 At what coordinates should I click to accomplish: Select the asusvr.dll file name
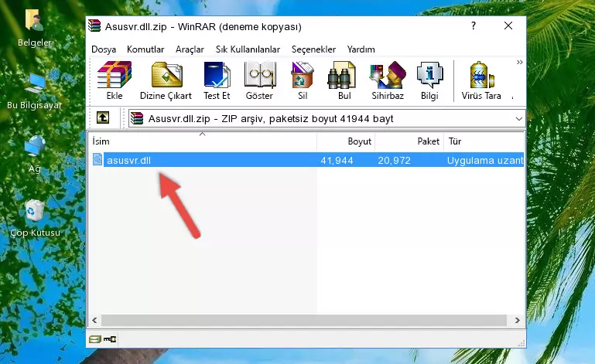128,161
